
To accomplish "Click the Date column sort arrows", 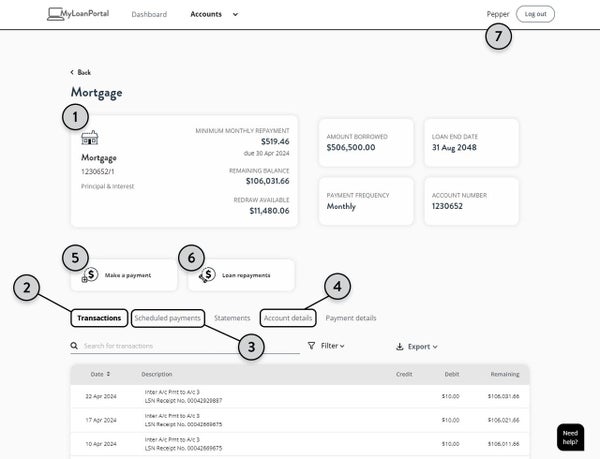I will pos(108,374).
